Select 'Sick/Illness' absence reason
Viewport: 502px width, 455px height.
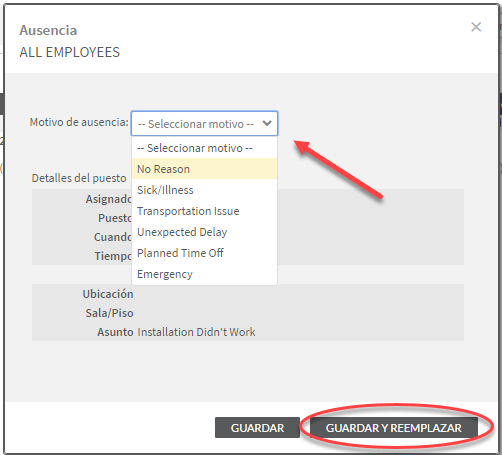tap(204, 190)
